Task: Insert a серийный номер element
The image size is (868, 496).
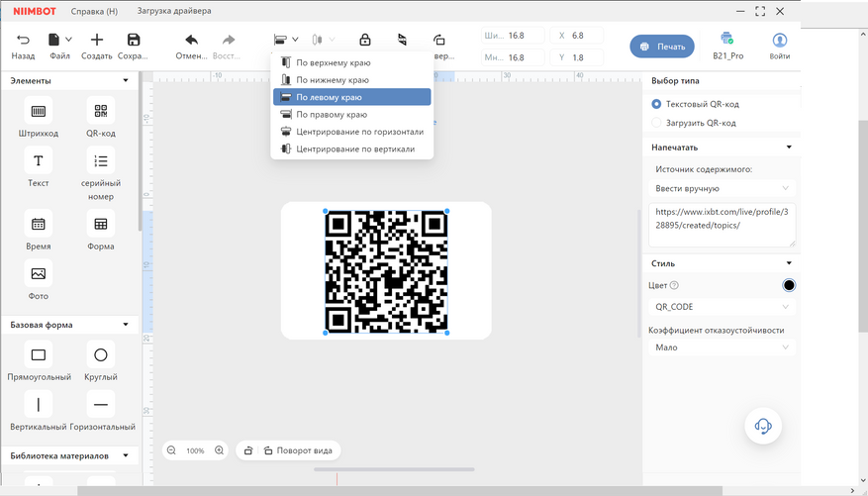Action: [x=100, y=161]
